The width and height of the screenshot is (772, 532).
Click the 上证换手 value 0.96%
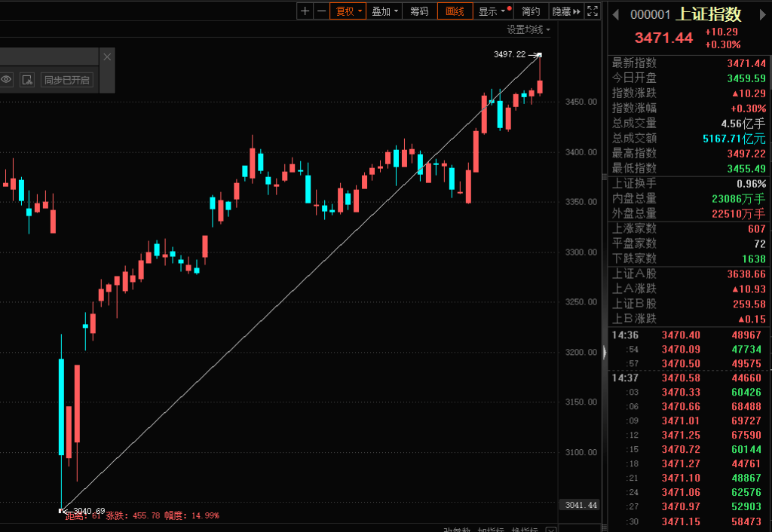click(x=752, y=184)
